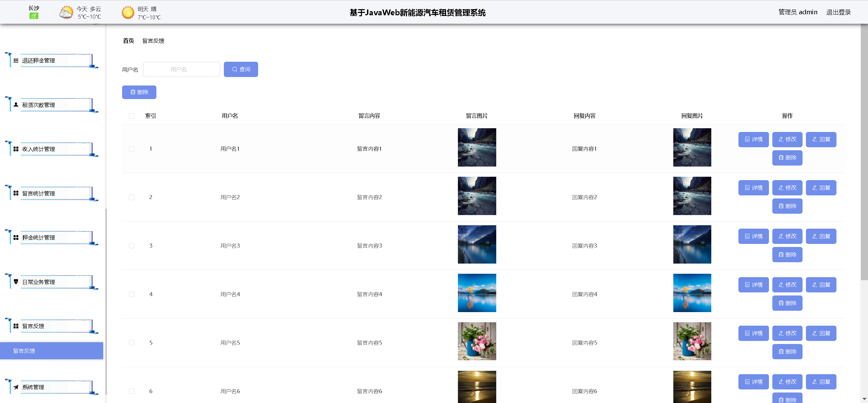Click the 管理员 admin account label
This screenshot has height=403, width=868.
click(798, 12)
